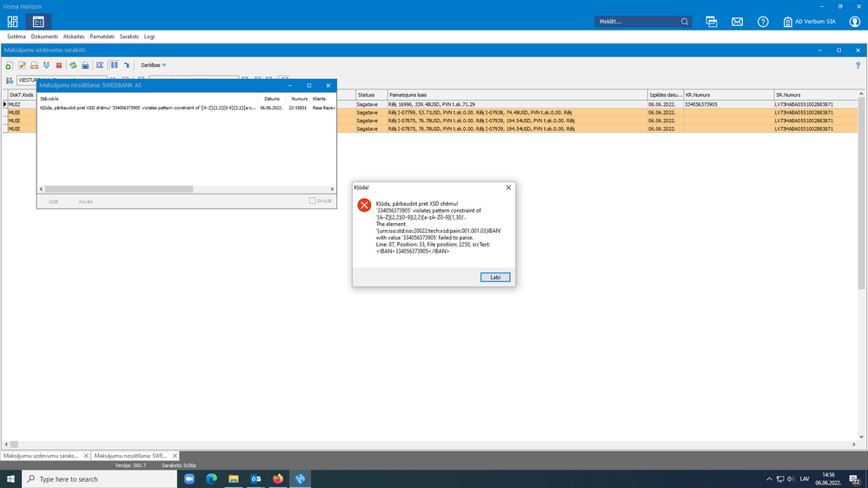Close the Kļūda error dialog
The height and width of the screenshot is (488, 868).
point(508,188)
